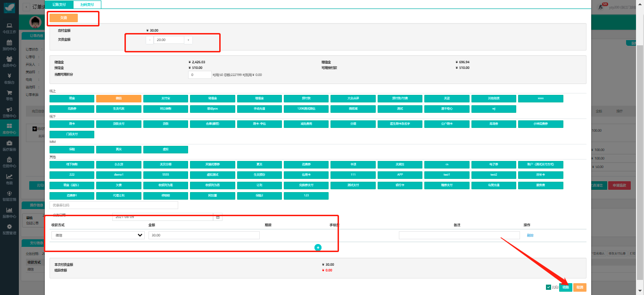This screenshot has width=644, height=295.
Task: Open 医疗服务 in the sidebar
Action: click(x=9, y=145)
